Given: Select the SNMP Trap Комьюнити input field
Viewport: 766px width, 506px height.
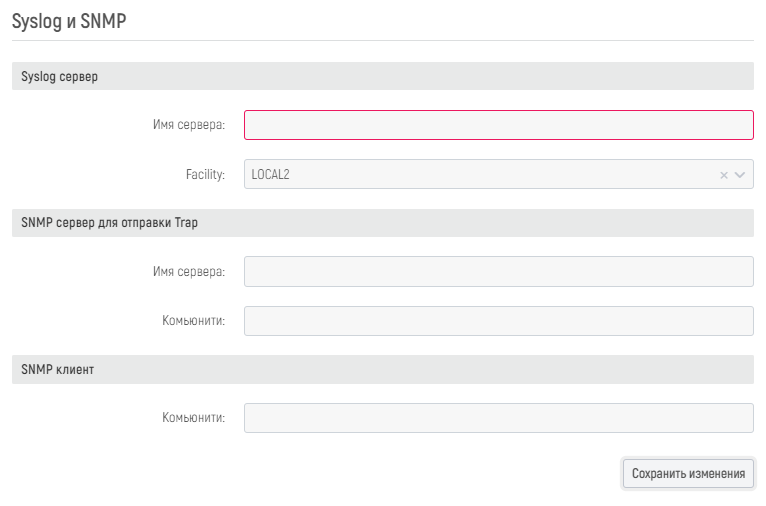Looking at the screenshot, I should coord(498,321).
